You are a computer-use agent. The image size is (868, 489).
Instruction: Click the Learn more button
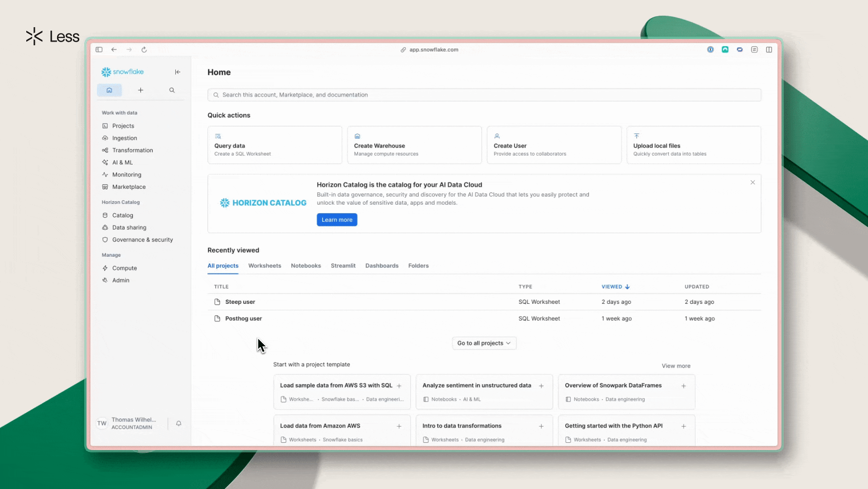point(337,220)
